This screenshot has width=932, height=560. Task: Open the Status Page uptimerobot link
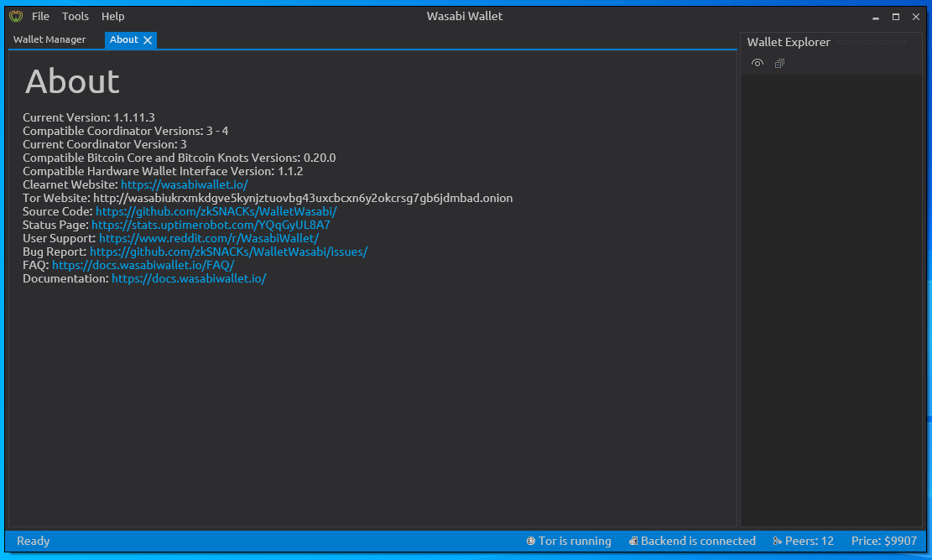tap(211, 225)
